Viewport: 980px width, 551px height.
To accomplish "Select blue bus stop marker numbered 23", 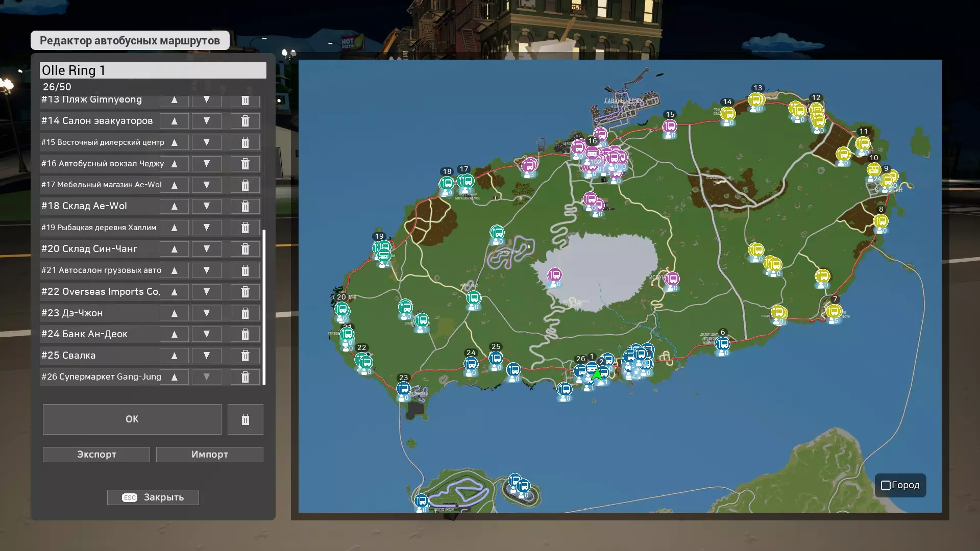I will pyautogui.click(x=403, y=389).
